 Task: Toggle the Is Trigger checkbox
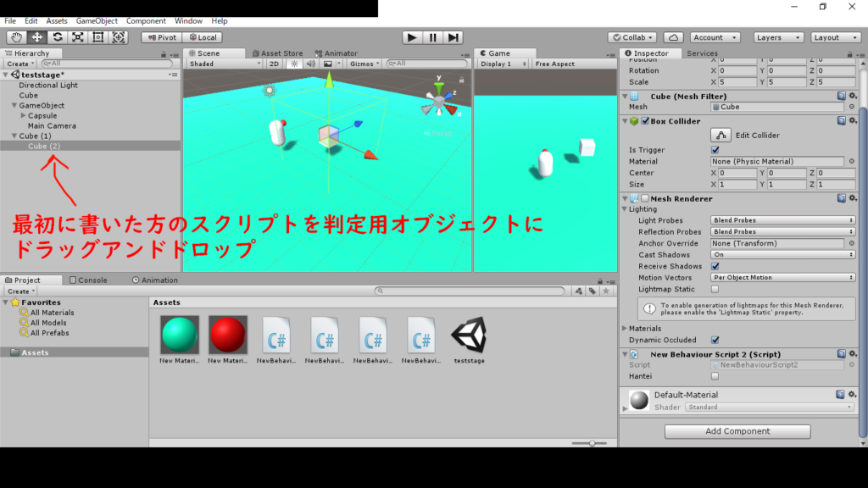coord(715,150)
